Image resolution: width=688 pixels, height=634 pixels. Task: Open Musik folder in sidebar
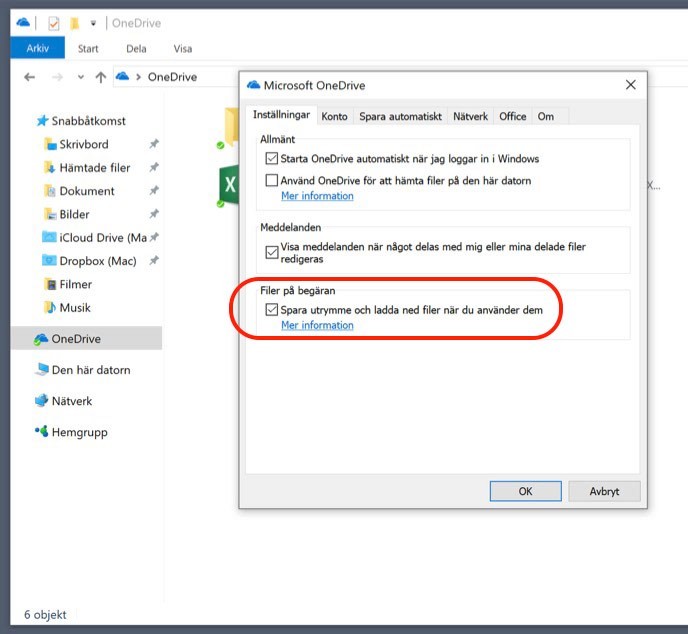pos(75,308)
